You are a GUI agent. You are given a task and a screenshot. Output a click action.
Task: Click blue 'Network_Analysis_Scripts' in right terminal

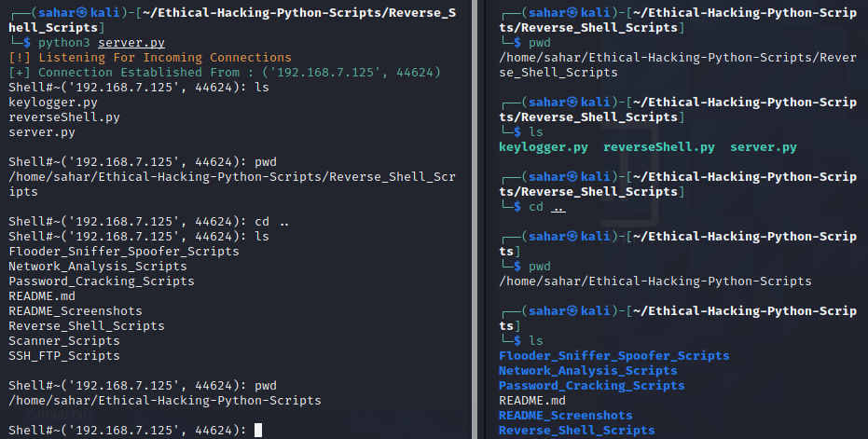[588, 371]
